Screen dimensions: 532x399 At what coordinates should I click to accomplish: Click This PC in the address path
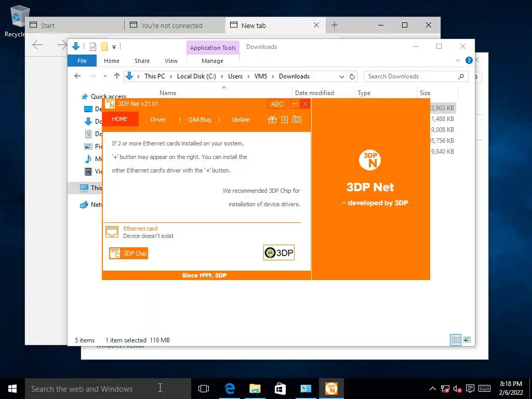(x=155, y=76)
